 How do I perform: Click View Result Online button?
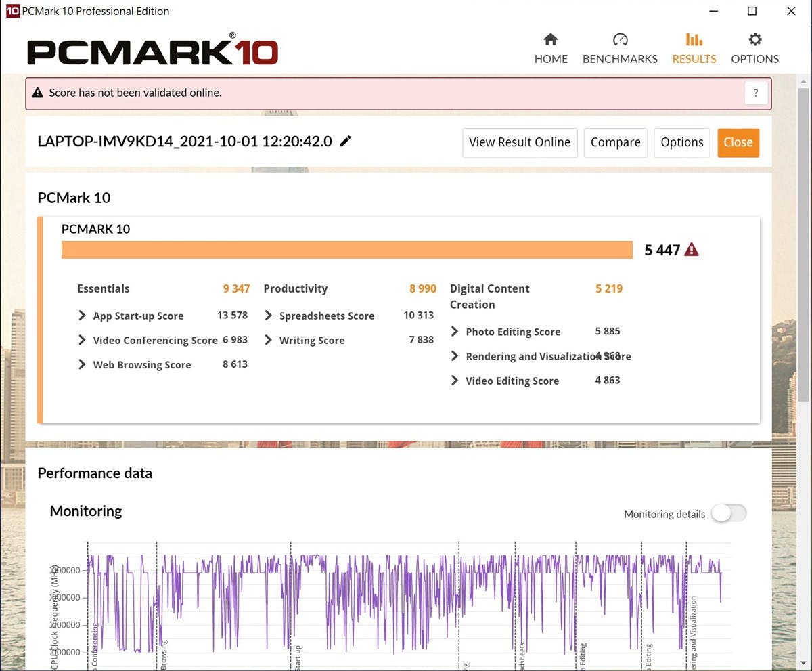pos(520,142)
